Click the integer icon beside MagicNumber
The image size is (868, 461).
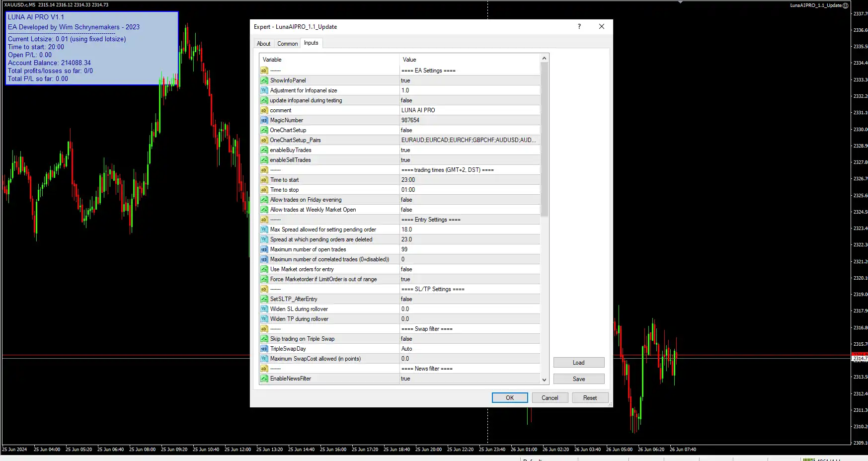[264, 120]
